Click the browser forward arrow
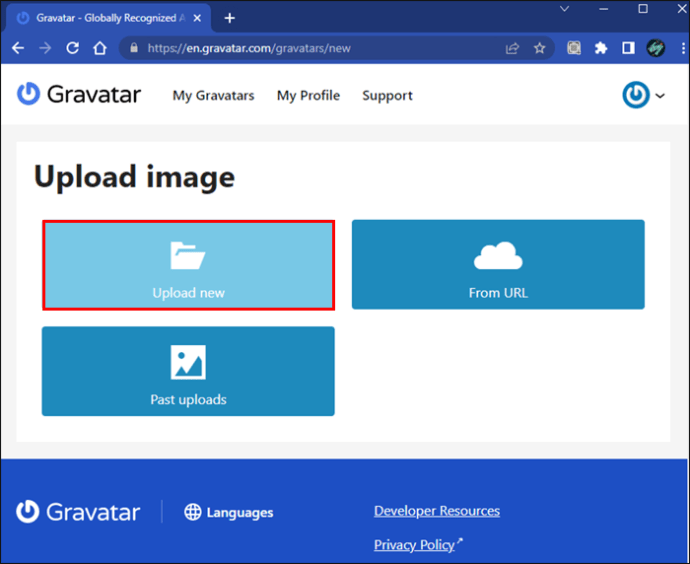This screenshot has width=690, height=564. (x=45, y=48)
